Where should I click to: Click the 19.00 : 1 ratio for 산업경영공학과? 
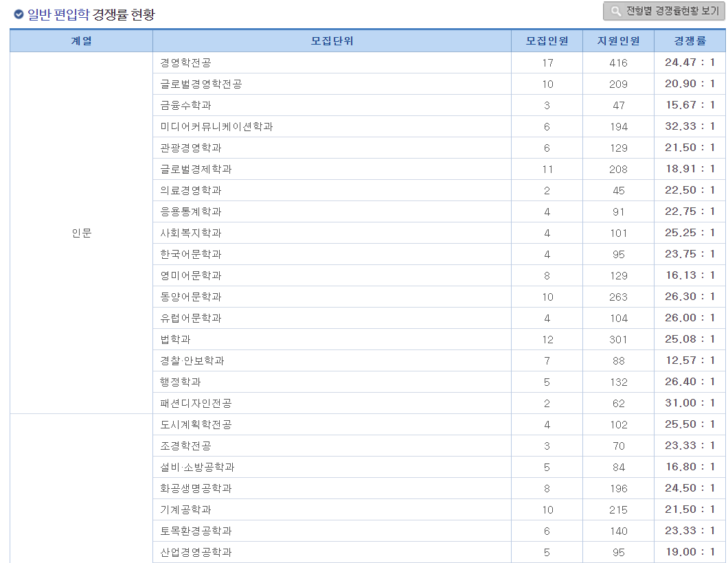pyautogui.click(x=690, y=552)
